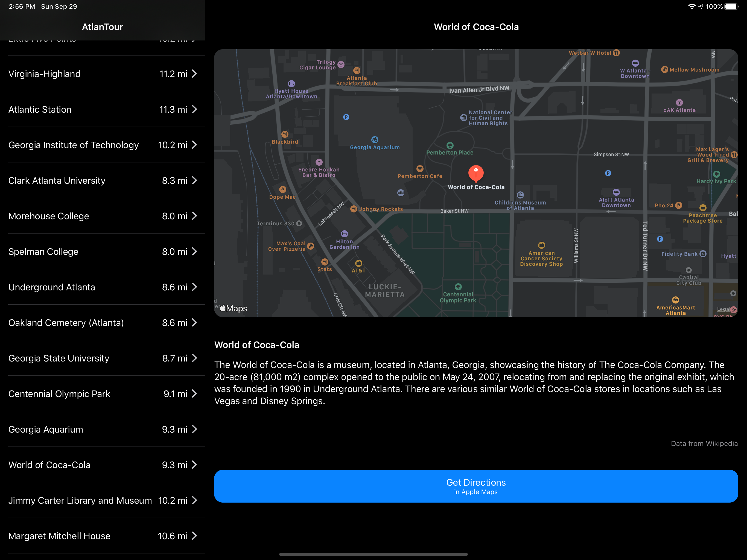Select the American Cancer Society Discovery Shop icon
Screen dimensions: 747x560
[x=541, y=245]
